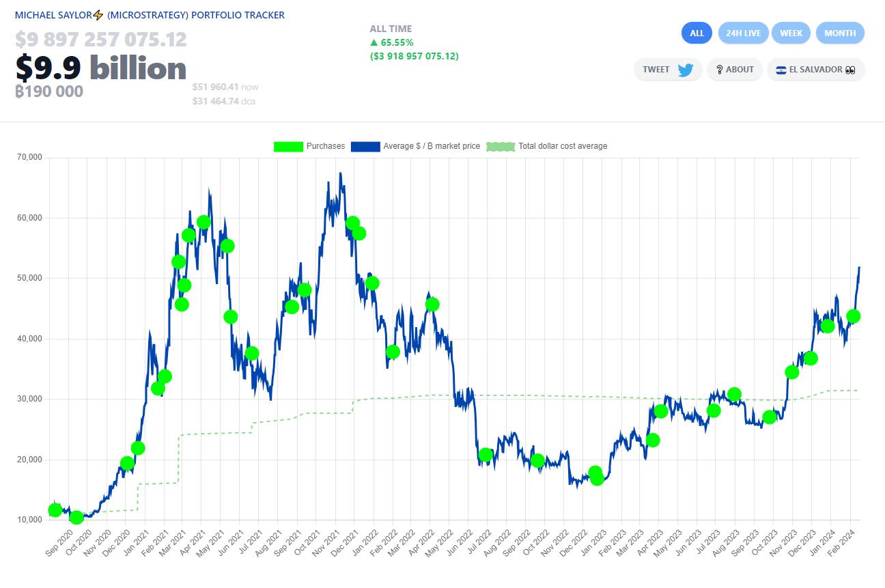Click the Twitter bird icon
This screenshot has height=588, width=885.
(686, 70)
